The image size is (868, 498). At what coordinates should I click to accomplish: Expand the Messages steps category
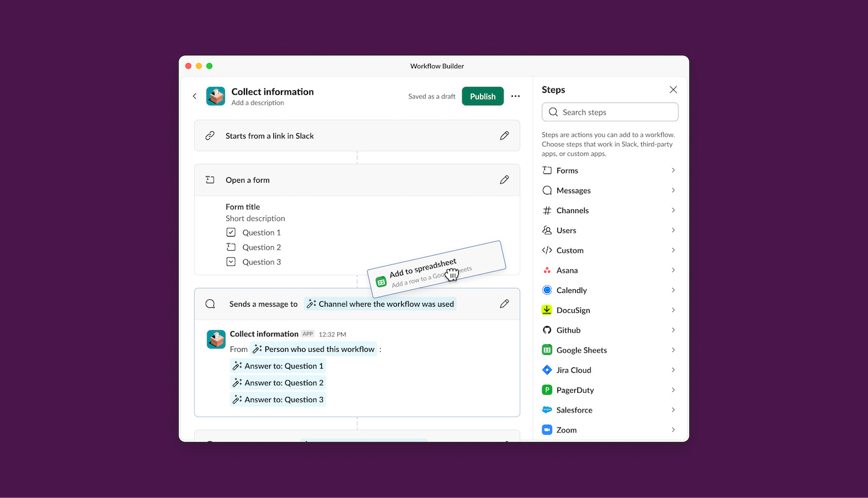[673, 190]
